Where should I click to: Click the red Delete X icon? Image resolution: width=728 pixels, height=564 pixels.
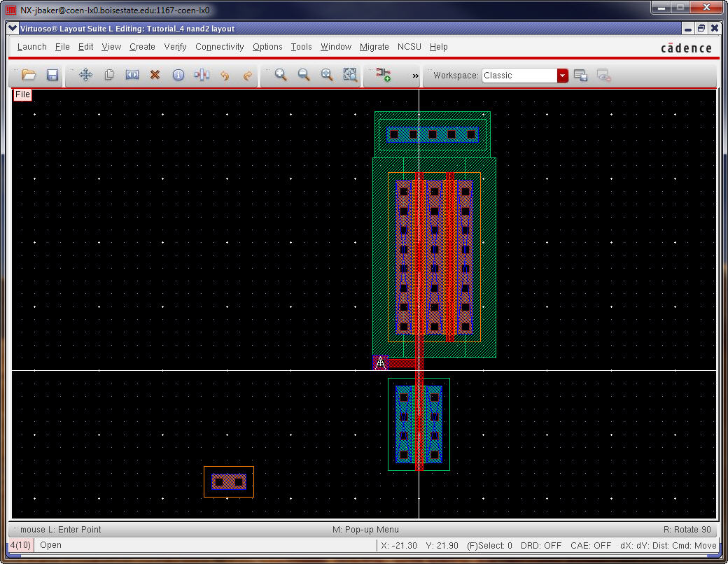click(155, 75)
